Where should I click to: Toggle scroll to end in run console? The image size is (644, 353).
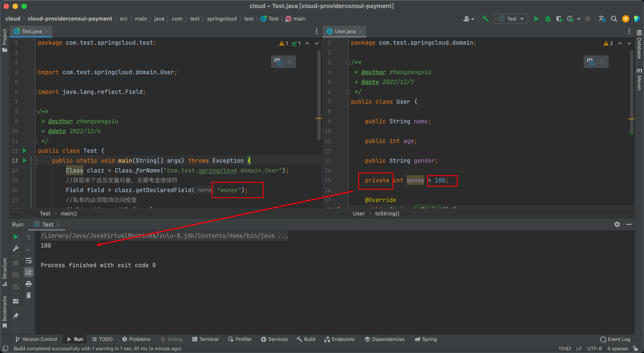[x=28, y=272]
